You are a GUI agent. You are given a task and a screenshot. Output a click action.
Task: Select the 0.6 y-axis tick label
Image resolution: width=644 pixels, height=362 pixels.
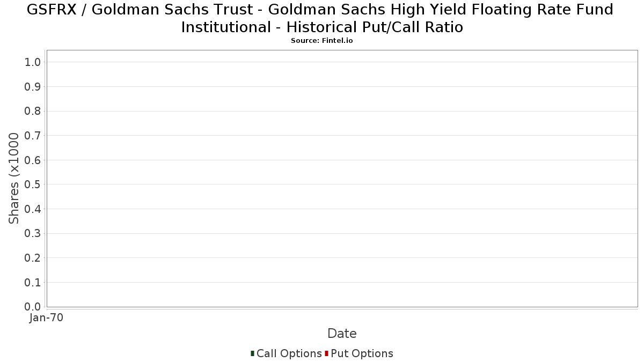pos(33,160)
